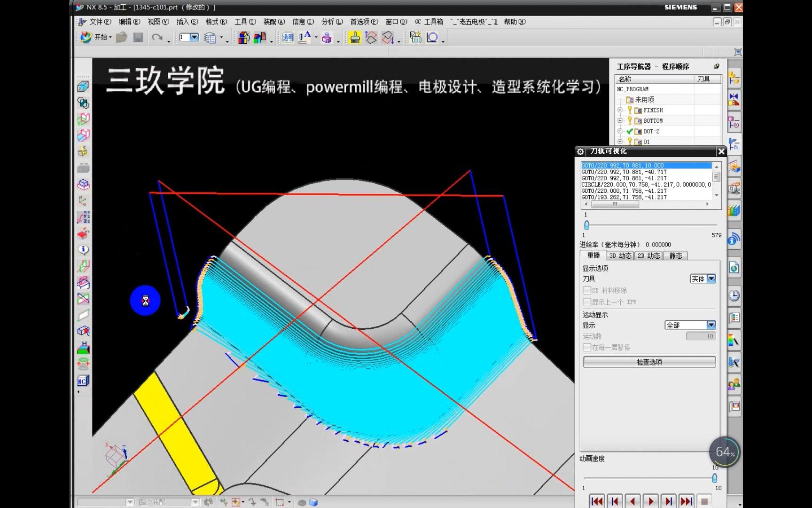The width and height of the screenshot is (812, 508).
Task: Click the save disk icon
Action: pyautogui.click(x=138, y=37)
